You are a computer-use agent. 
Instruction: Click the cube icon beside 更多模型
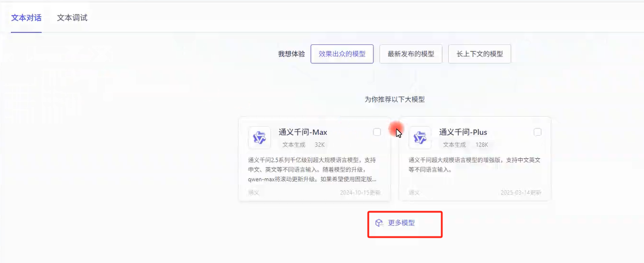click(379, 223)
